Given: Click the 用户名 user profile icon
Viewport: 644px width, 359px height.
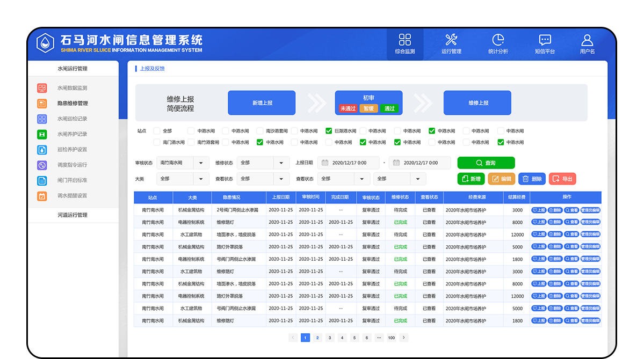Looking at the screenshot, I should 587,39.
